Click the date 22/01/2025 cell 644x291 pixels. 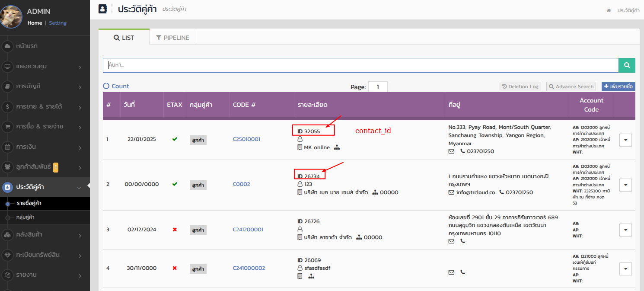pyautogui.click(x=142, y=139)
